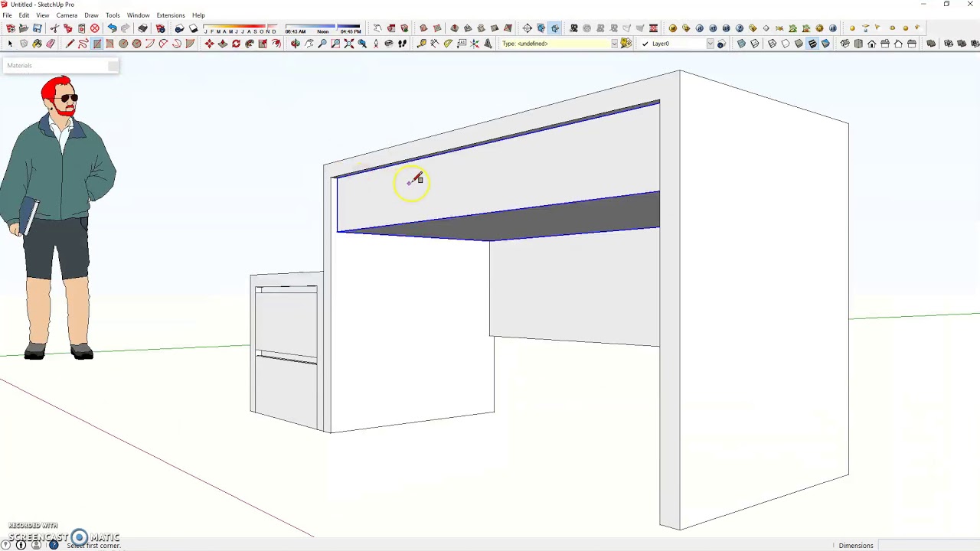Switch to Iso standard view

(x=845, y=44)
